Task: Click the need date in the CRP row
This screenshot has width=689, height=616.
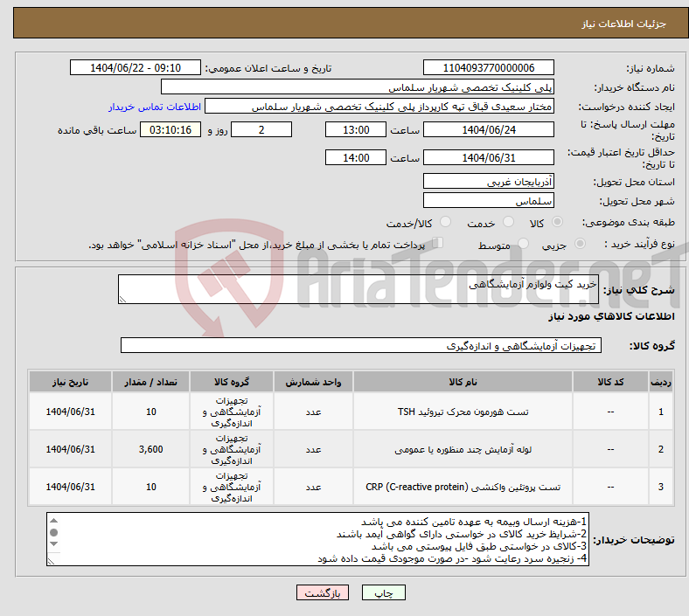Action: tap(70, 487)
